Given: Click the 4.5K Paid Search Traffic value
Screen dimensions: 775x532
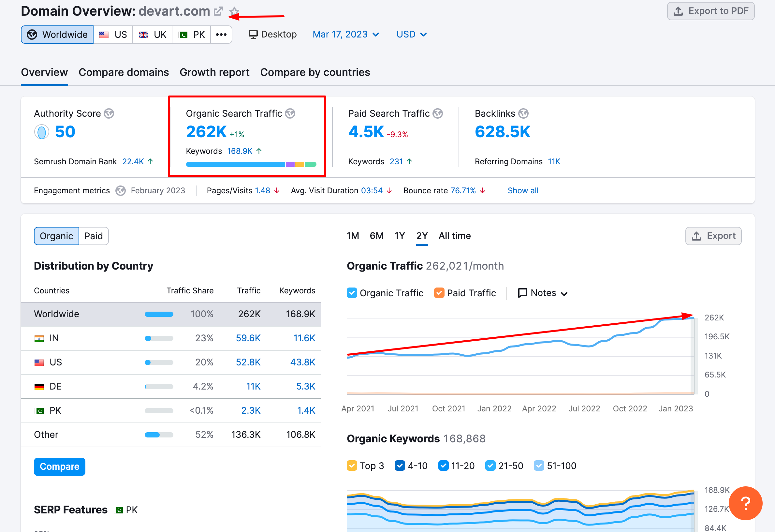Looking at the screenshot, I should coord(366,132).
